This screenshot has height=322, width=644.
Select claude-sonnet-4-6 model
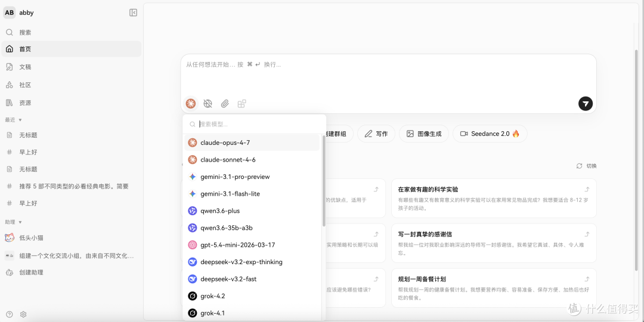[252, 160]
